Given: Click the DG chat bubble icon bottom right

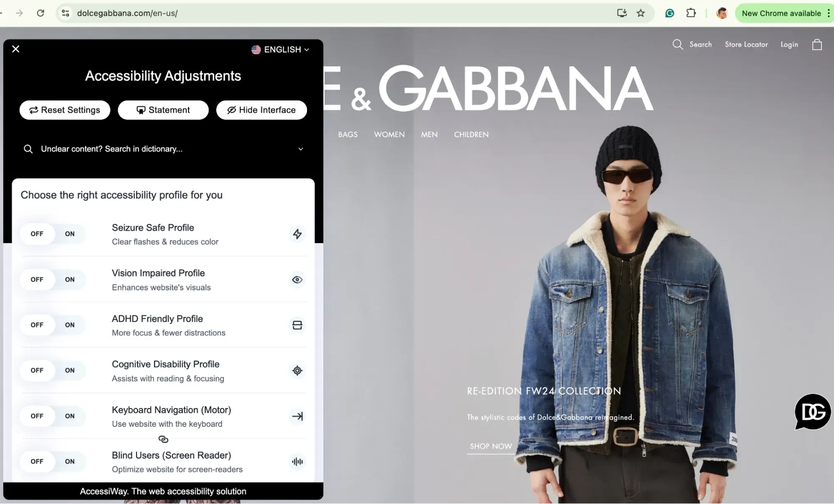Looking at the screenshot, I should pos(813,411).
